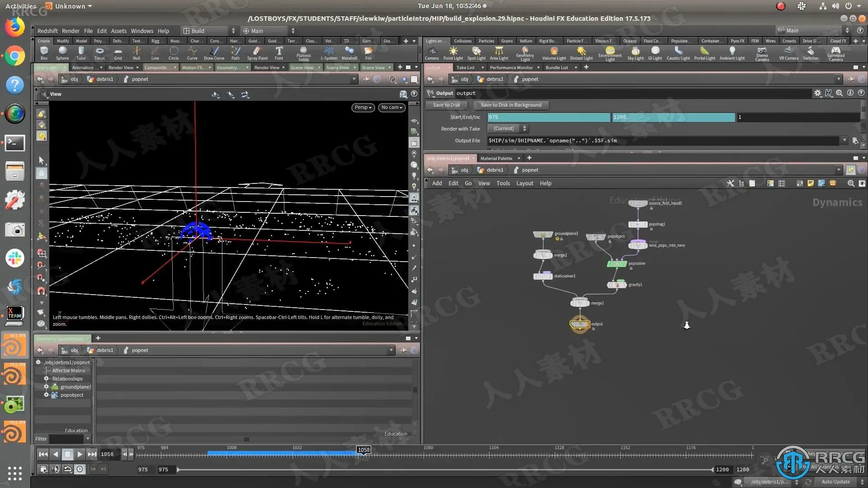Play the simulation forward
The width and height of the screenshot is (868, 488).
pyautogui.click(x=80, y=454)
